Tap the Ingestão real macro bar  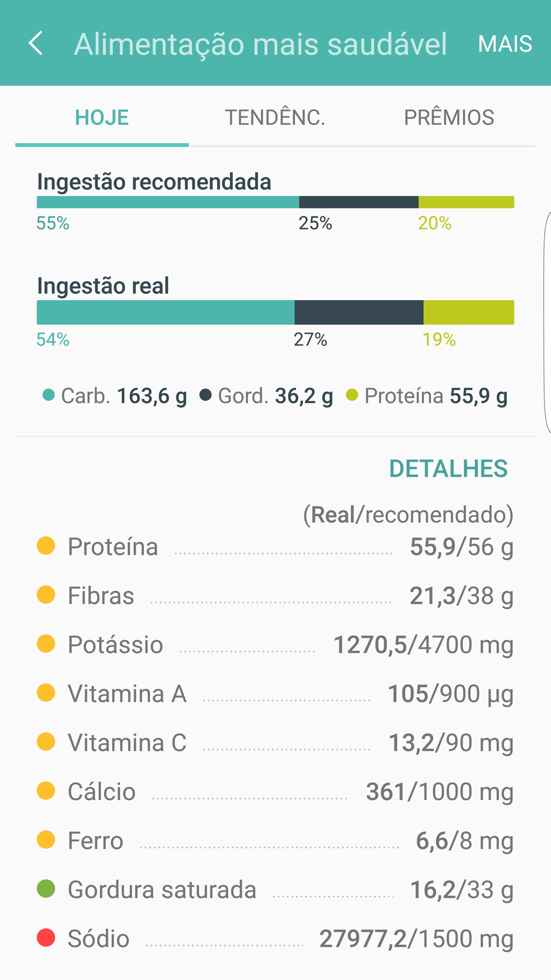coord(275,312)
